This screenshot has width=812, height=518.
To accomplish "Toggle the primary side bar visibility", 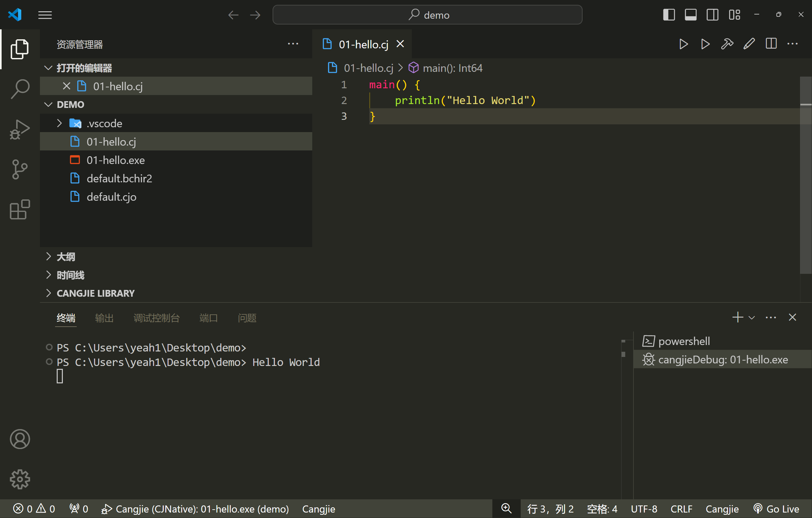I will (x=669, y=15).
